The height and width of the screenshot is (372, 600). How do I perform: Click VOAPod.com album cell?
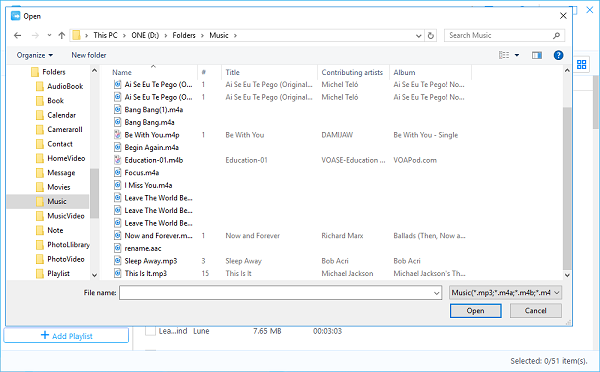click(415, 160)
